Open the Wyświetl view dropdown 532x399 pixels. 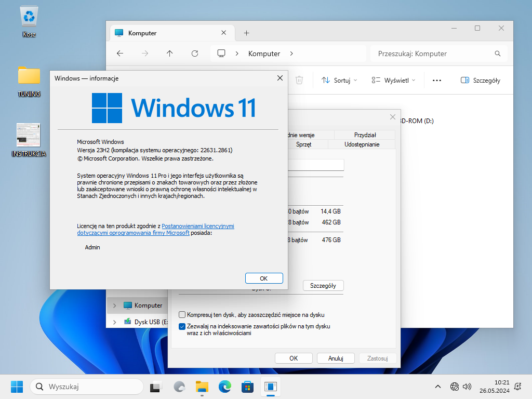393,81
